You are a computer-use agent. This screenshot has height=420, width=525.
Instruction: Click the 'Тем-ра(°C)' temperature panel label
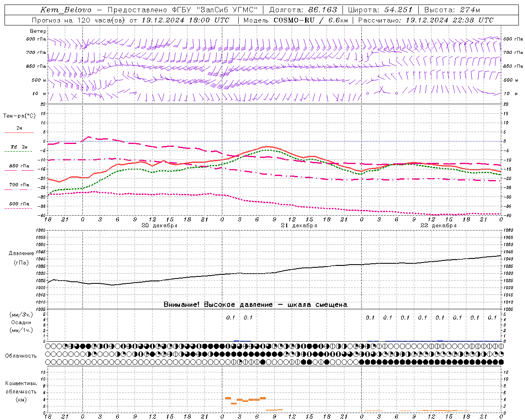[x=19, y=116]
